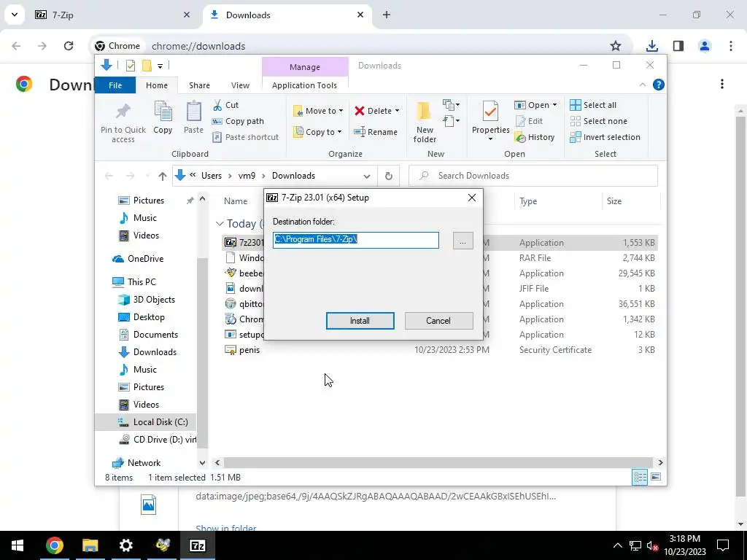Image resolution: width=747 pixels, height=560 pixels.
Task: Open destination folder browse button
Action: pyautogui.click(x=462, y=241)
